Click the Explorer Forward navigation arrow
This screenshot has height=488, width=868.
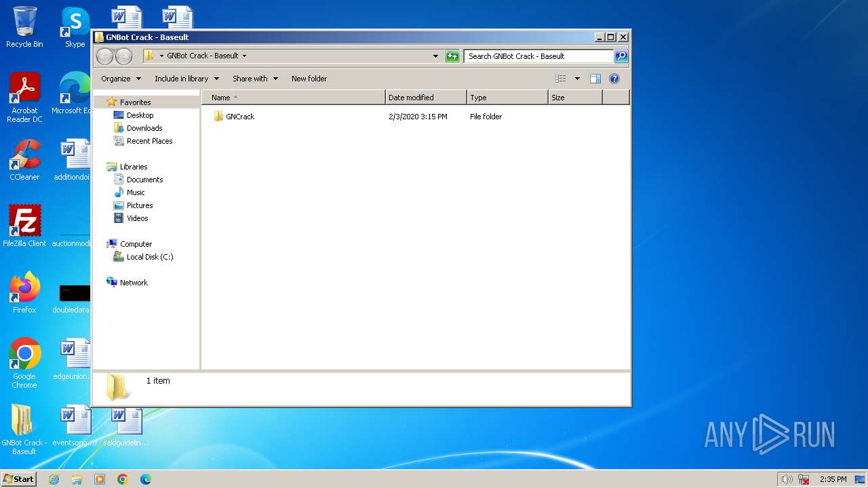[123, 56]
